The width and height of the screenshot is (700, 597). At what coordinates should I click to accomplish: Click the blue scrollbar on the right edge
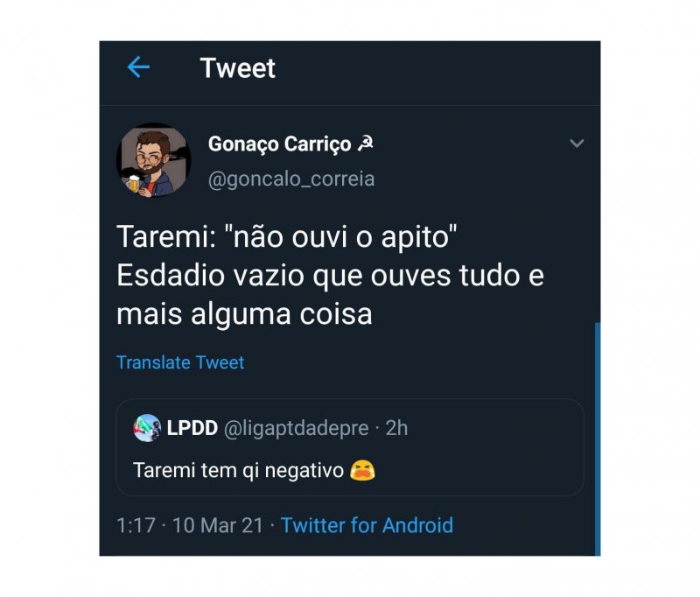pyautogui.click(x=597, y=438)
